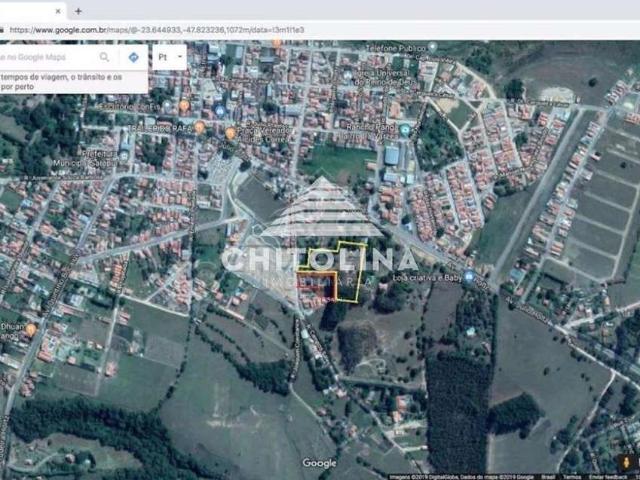The width and height of the screenshot is (640, 480).
Task: Select the orange pin at Praça Vereador
Action: [231, 133]
